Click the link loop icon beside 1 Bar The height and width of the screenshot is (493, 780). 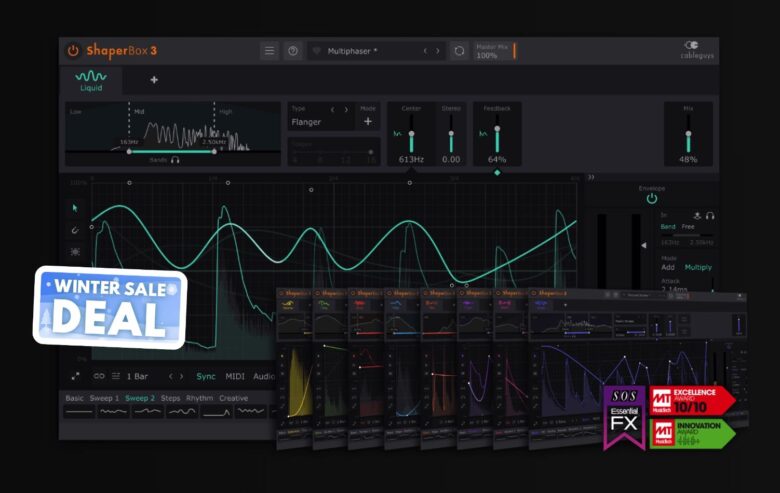click(98, 376)
